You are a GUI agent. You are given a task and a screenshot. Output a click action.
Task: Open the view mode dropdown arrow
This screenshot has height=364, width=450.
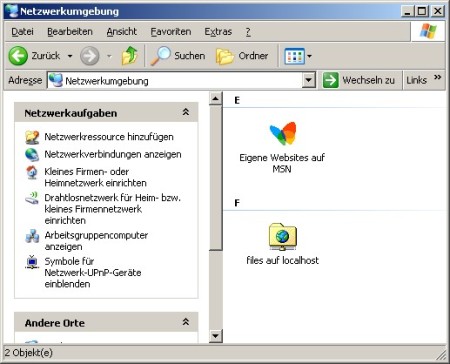point(309,56)
